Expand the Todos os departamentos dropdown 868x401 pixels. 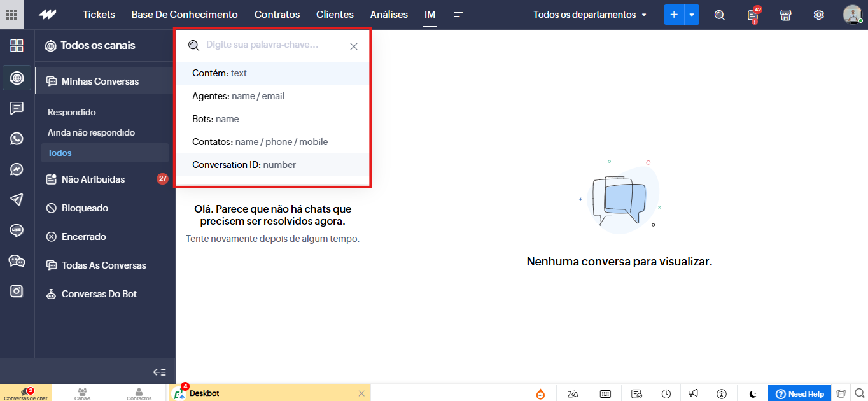[x=589, y=15]
